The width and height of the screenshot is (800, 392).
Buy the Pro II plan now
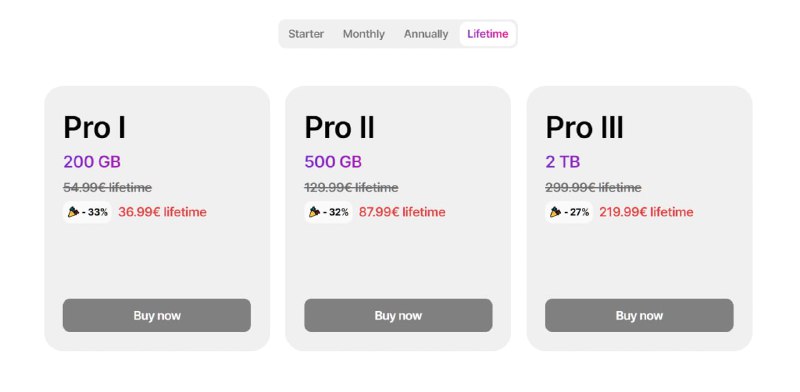pyautogui.click(x=398, y=315)
